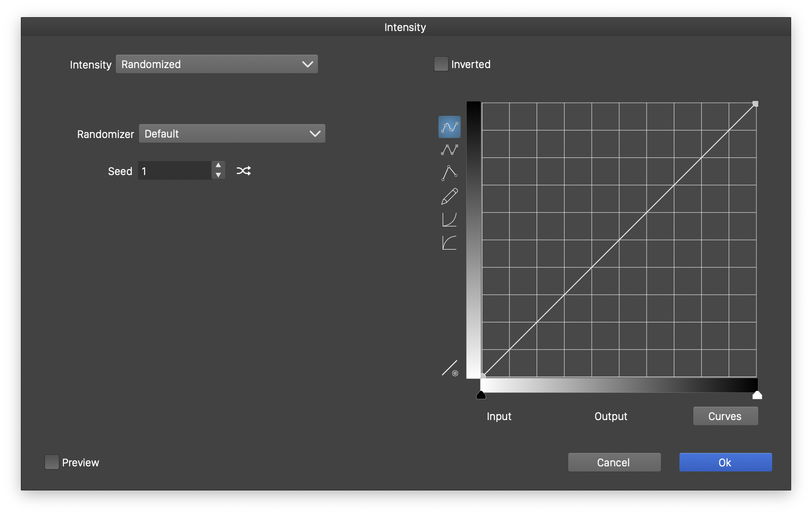Enable the Inverted checkbox
The width and height of the screenshot is (812, 515).
click(x=441, y=64)
